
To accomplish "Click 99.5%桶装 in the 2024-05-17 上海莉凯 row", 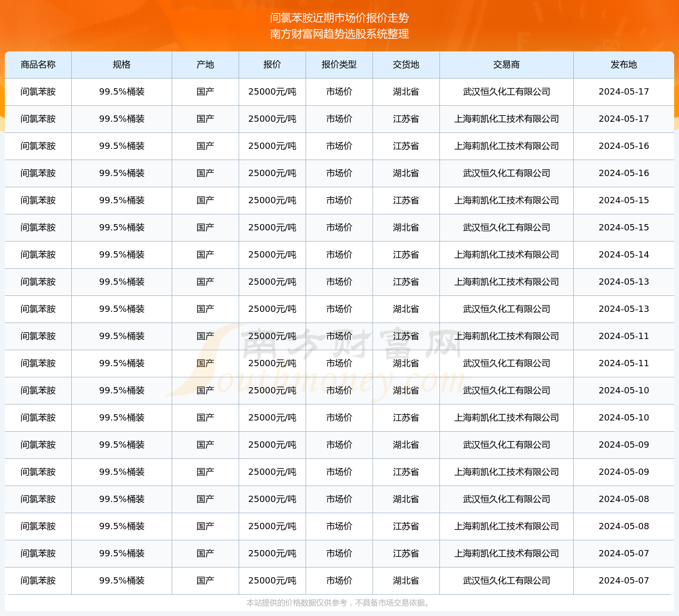I will pos(122,119).
